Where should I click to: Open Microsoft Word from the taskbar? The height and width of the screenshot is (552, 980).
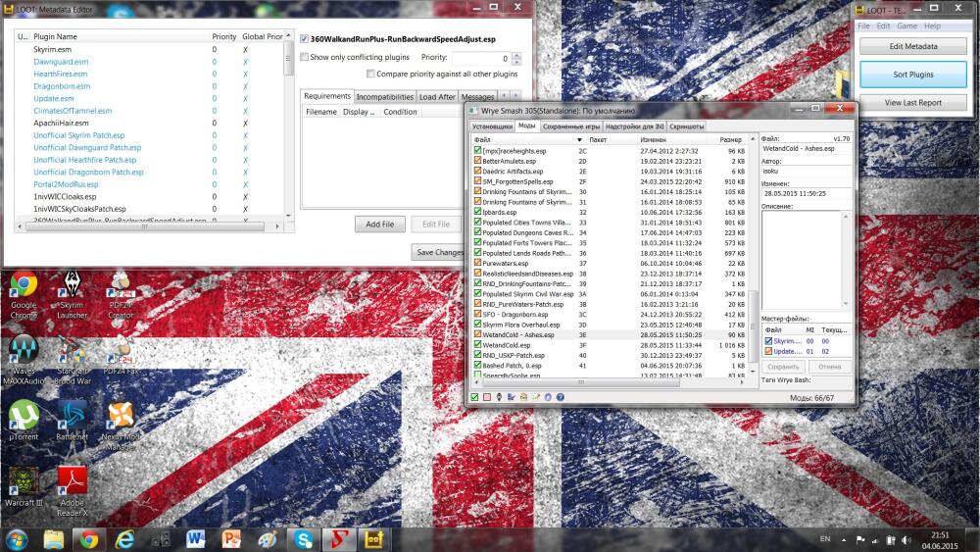(x=196, y=539)
